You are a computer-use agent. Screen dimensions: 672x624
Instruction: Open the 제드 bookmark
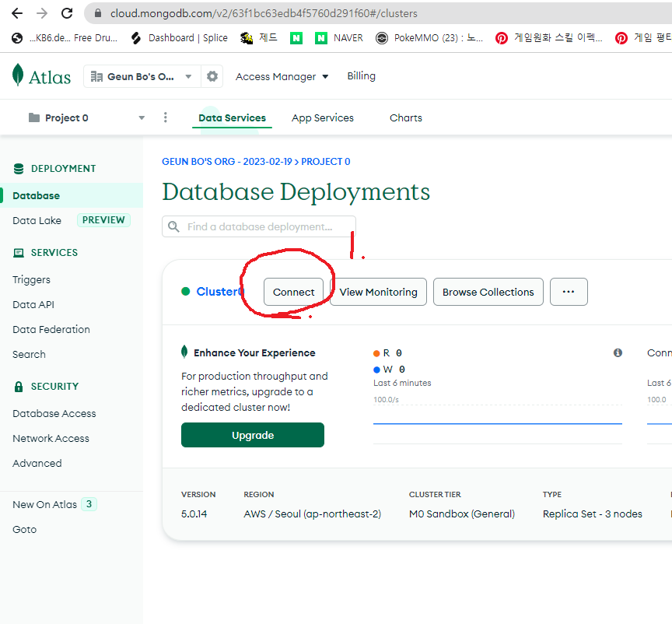click(259, 38)
